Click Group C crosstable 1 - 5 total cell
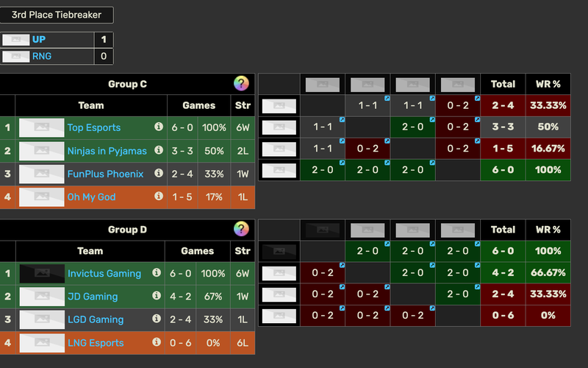The width and height of the screenshot is (588, 368). point(503,149)
